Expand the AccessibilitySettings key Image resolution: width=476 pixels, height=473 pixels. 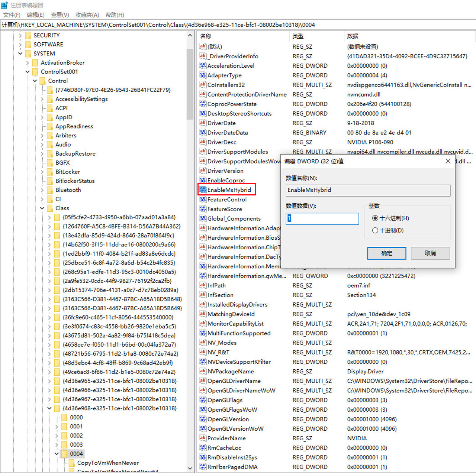[x=42, y=99]
